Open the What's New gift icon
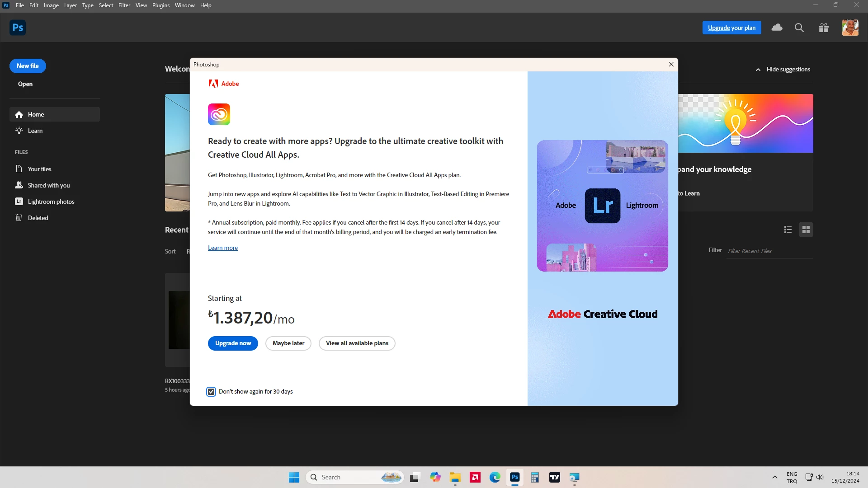The height and width of the screenshot is (488, 868). tap(823, 28)
